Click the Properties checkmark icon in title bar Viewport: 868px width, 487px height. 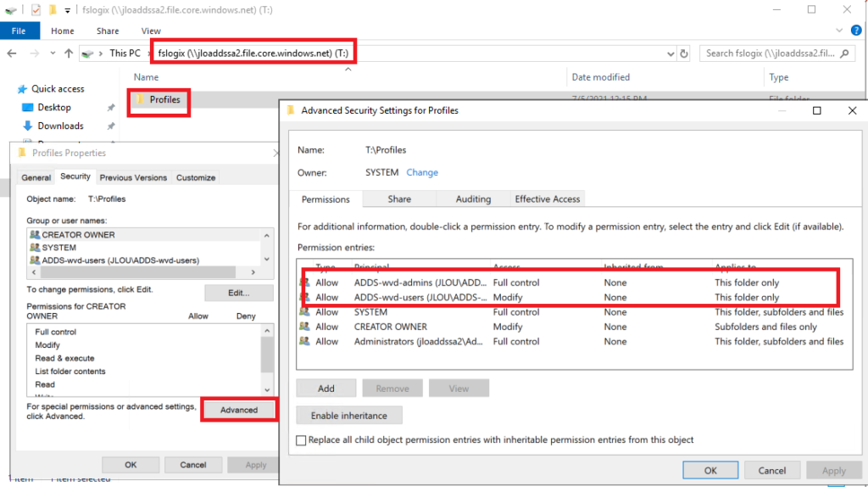(x=36, y=10)
